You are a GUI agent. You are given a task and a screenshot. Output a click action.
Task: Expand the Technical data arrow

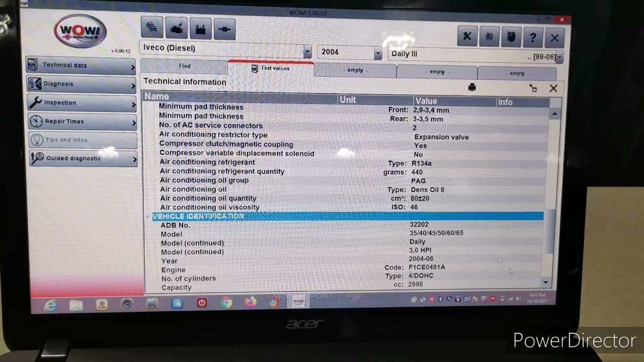(133, 67)
